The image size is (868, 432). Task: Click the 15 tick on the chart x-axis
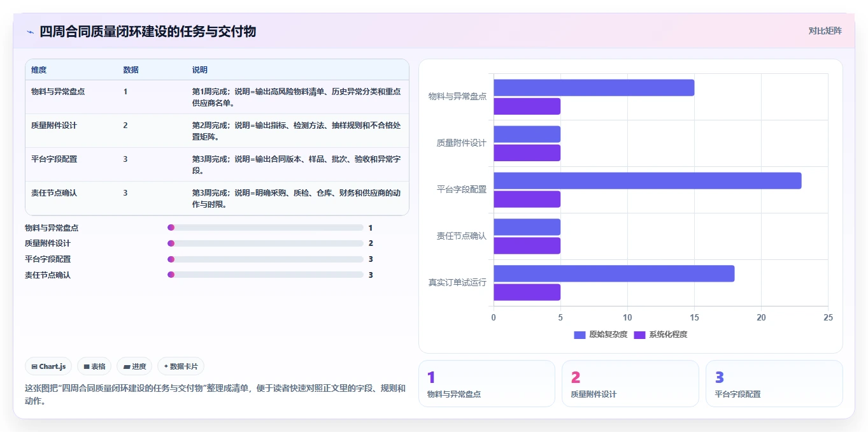pos(694,317)
